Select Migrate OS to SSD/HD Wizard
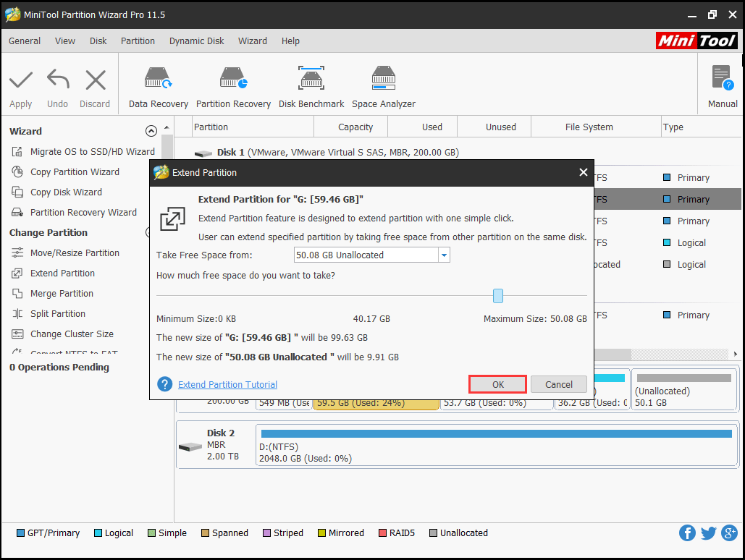745x560 pixels. tap(92, 152)
